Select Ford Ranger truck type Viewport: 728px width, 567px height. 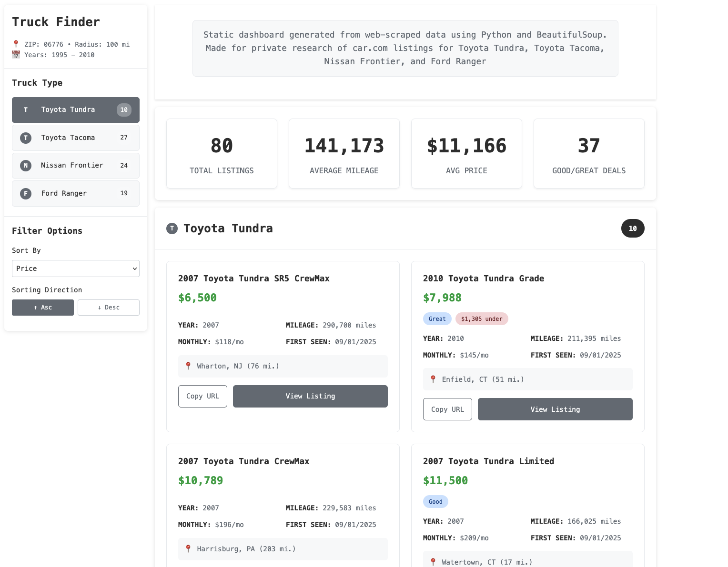pyautogui.click(x=76, y=194)
